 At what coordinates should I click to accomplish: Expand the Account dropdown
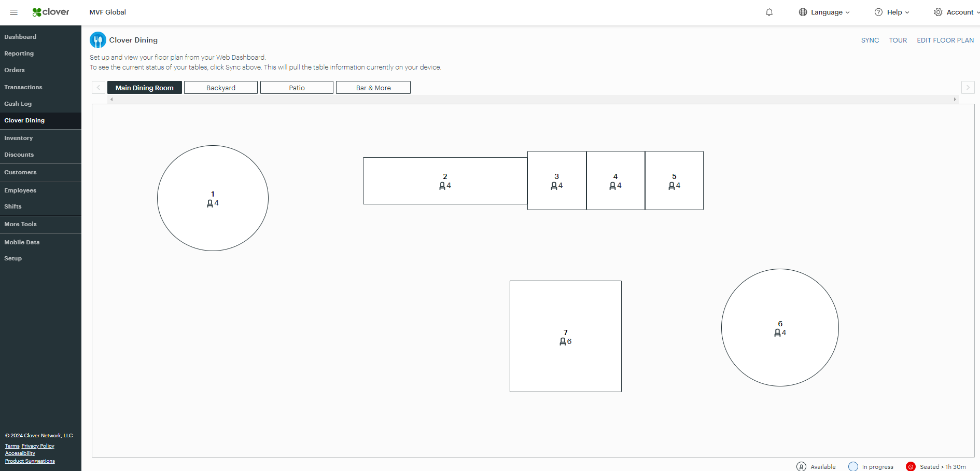pos(959,12)
